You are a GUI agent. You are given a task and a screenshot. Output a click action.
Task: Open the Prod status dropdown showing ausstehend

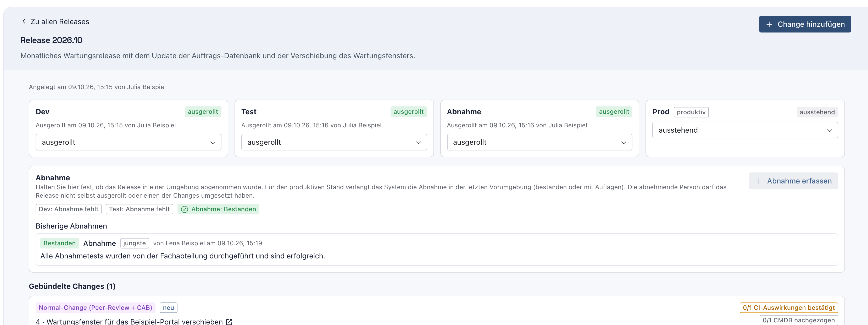click(x=745, y=130)
